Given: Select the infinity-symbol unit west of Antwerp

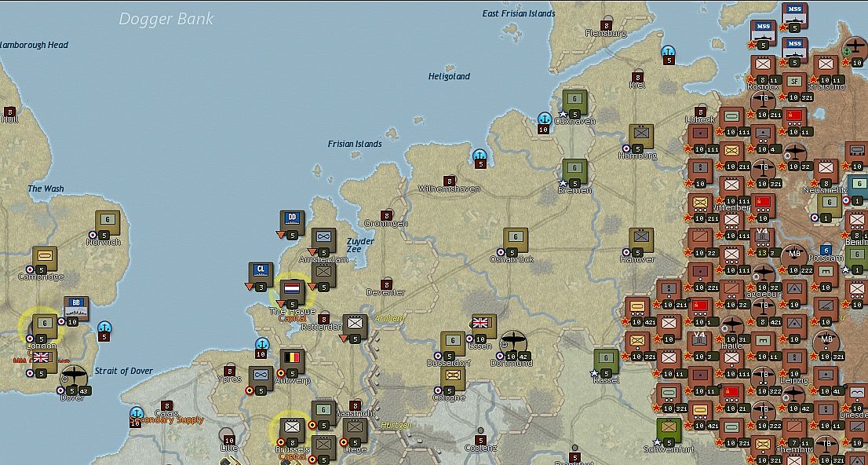Looking at the screenshot, I should pyautogui.click(x=261, y=378).
